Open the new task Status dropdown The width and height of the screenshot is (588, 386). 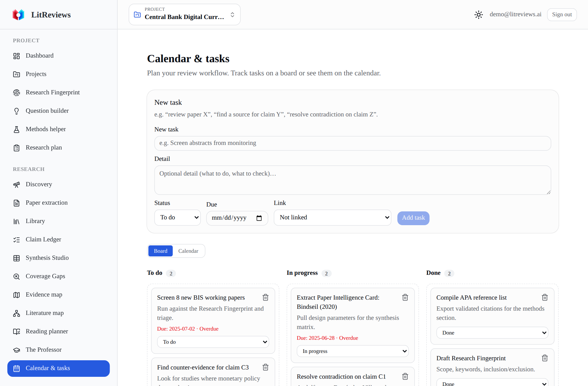tap(177, 218)
